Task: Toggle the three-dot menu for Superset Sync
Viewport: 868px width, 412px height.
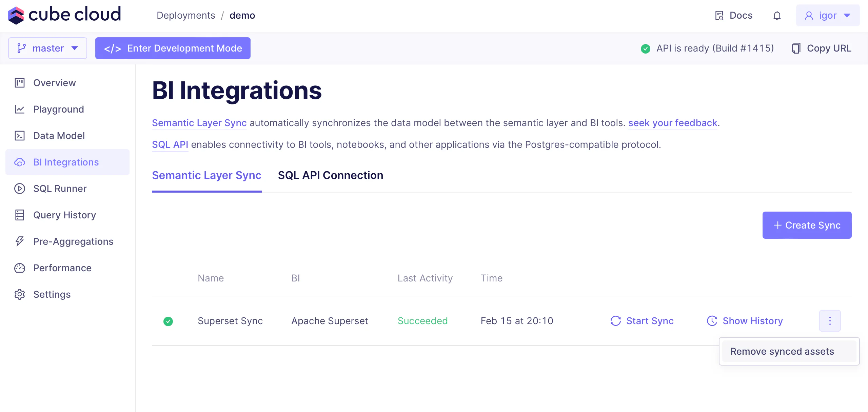Action: click(x=830, y=321)
